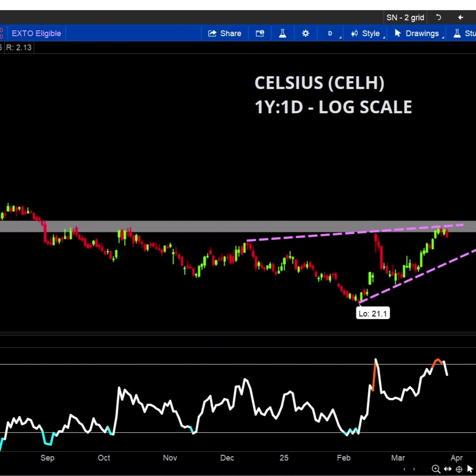Click the 'Dec' time axis label
Screen dimensions: 476x476
(227, 458)
